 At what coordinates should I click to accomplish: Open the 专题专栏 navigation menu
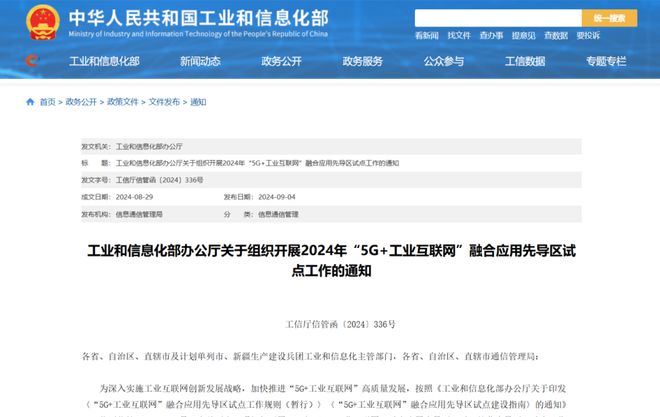click(x=606, y=61)
